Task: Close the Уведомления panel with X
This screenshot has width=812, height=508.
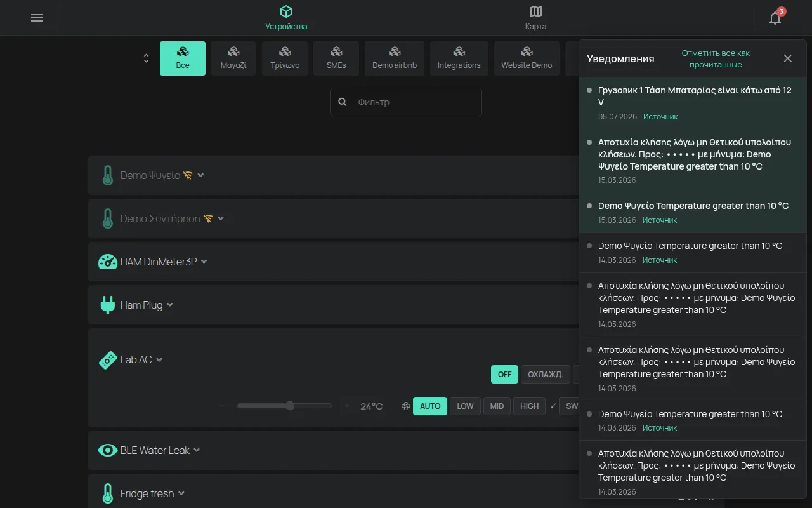Action: tap(788, 58)
